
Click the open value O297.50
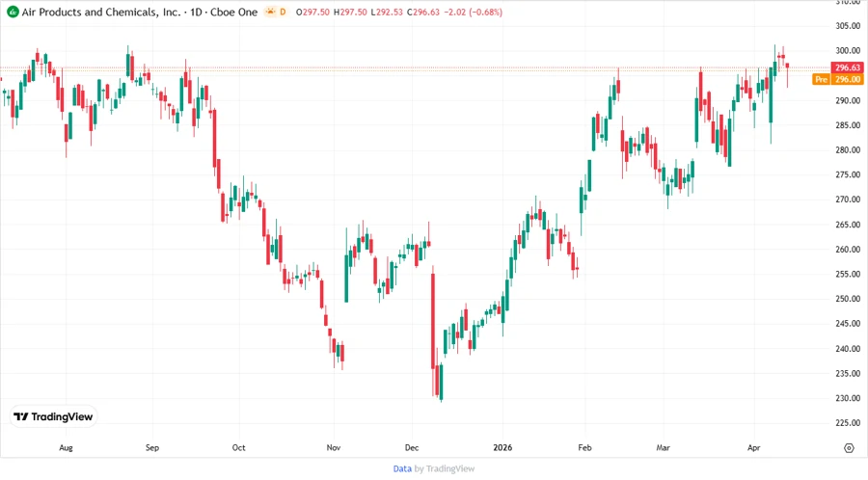[x=312, y=12]
